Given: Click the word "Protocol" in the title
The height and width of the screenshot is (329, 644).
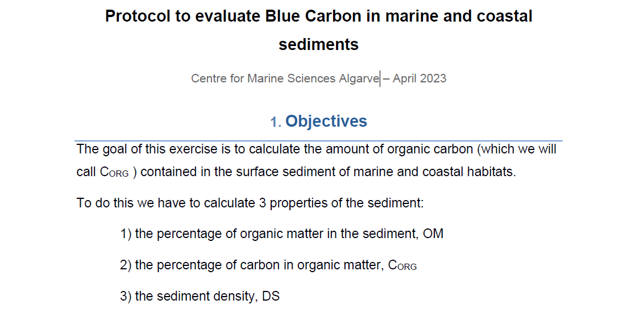Looking at the screenshot, I should (138, 16).
